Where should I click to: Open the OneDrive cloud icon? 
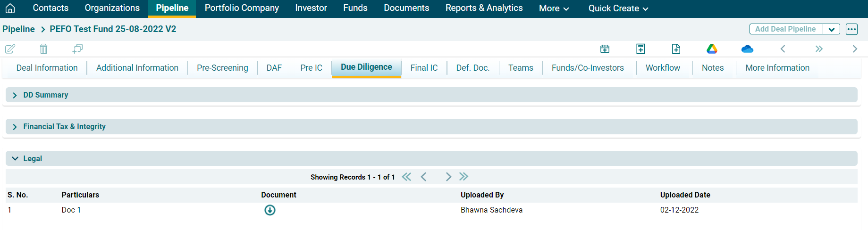pos(747,49)
